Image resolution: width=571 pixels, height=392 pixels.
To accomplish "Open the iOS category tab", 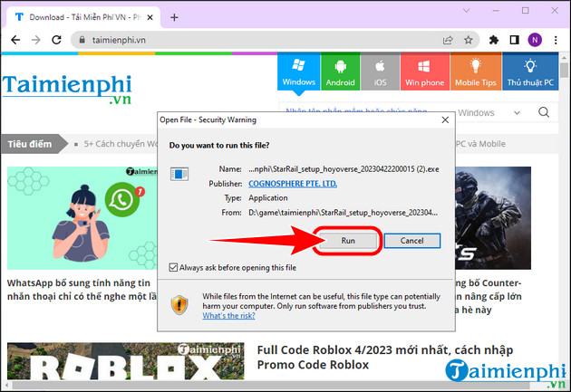I will pyautogui.click(x=380, y=72).
